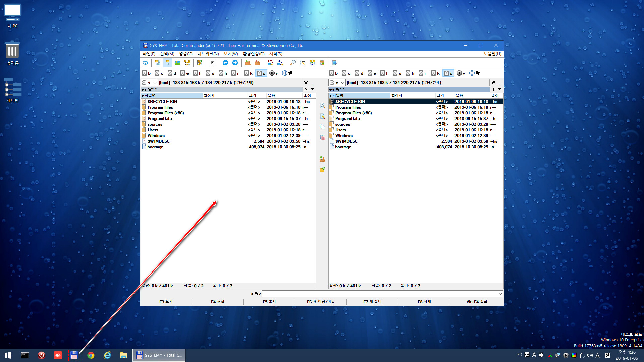Open the 네트워크(N) menu
The width and height of the screenshot is (644, 362).
[208, 54]
